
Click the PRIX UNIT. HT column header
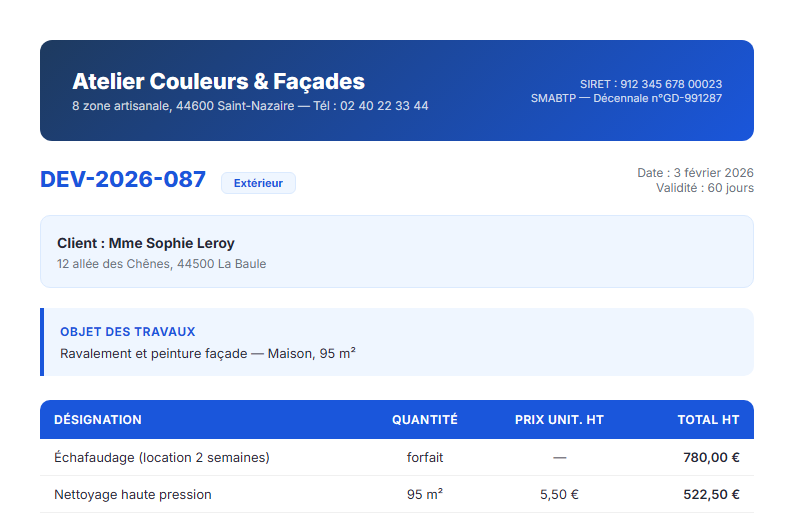pos(559,420)
